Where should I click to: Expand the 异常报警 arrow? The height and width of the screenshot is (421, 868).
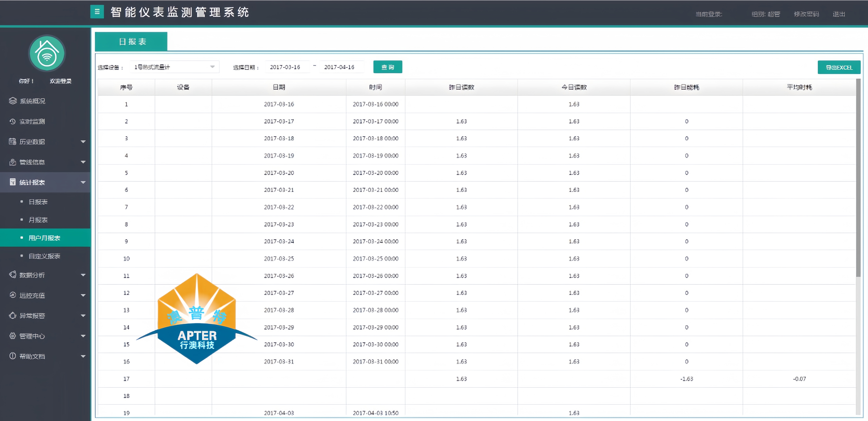coord(83,316)
